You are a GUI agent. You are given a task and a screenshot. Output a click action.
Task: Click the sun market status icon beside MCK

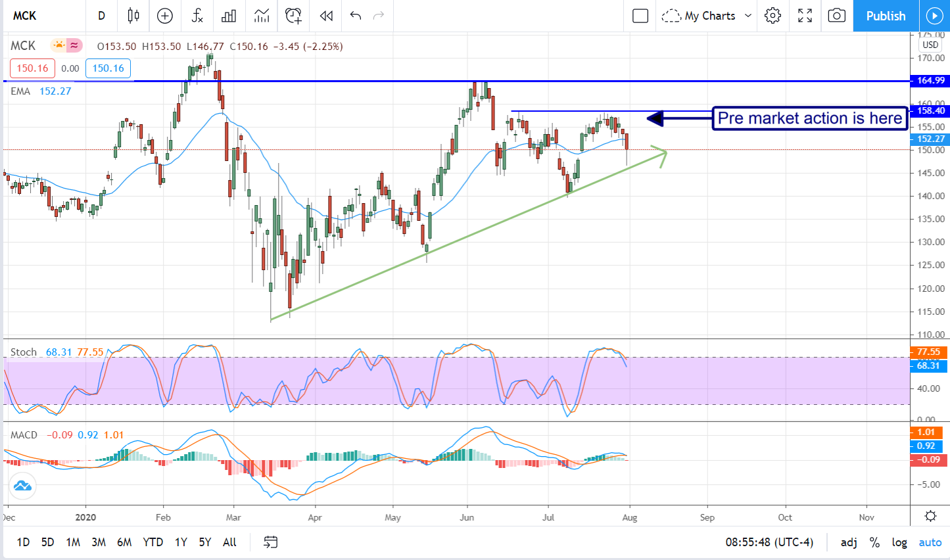point(59,45)
